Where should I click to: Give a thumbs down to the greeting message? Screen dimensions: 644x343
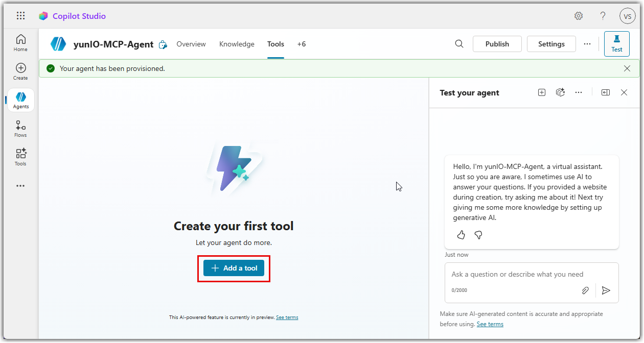(x=478, y=235)
